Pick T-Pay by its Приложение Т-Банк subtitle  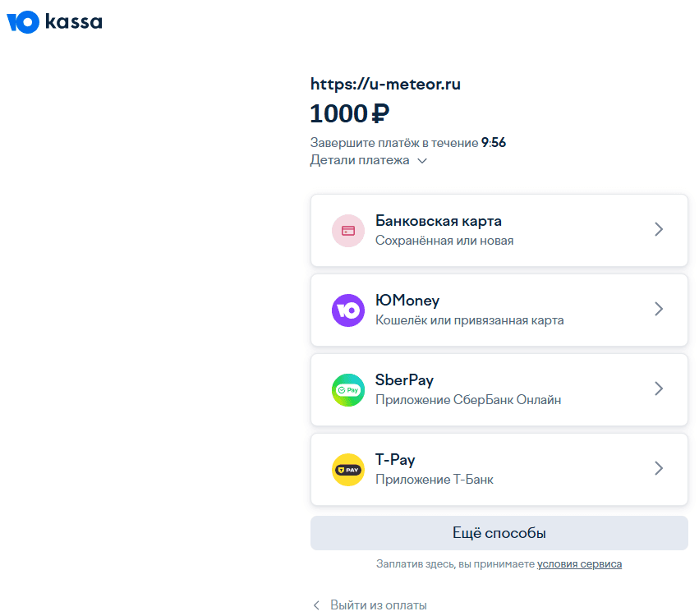[x=434, y=479]
